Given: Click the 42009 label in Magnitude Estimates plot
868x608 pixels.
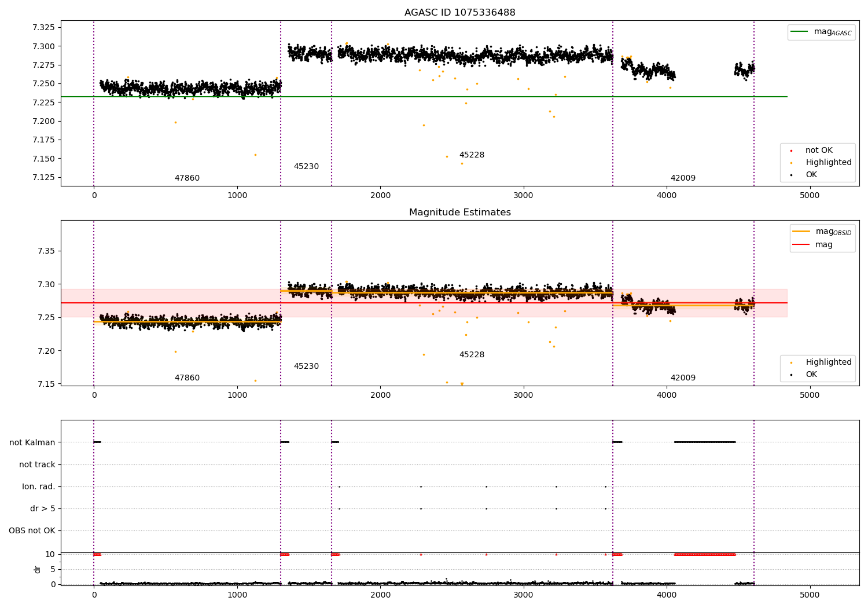Looking at the screenshot, I should (683, 378).
